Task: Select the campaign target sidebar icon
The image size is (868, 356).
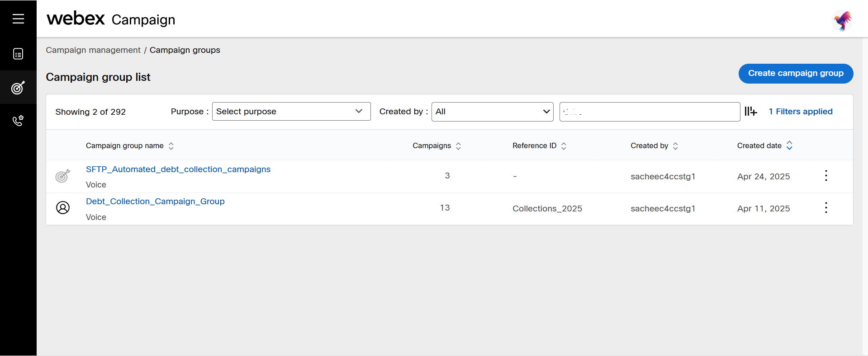Action: coord(18,87)
